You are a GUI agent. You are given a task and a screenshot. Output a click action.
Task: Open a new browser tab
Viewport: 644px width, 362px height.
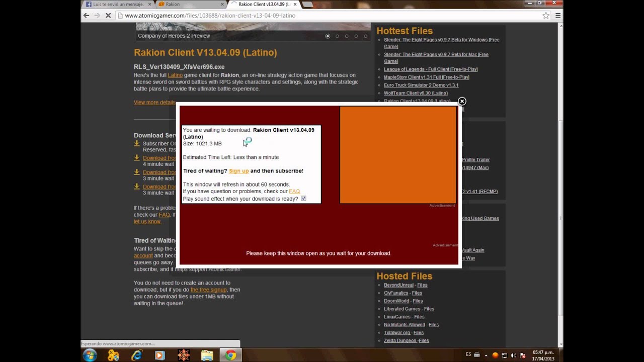(307, 5)
